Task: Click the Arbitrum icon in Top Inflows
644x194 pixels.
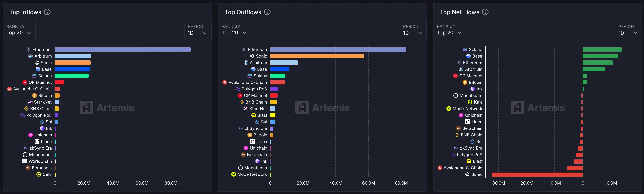Action: [31, 56]
